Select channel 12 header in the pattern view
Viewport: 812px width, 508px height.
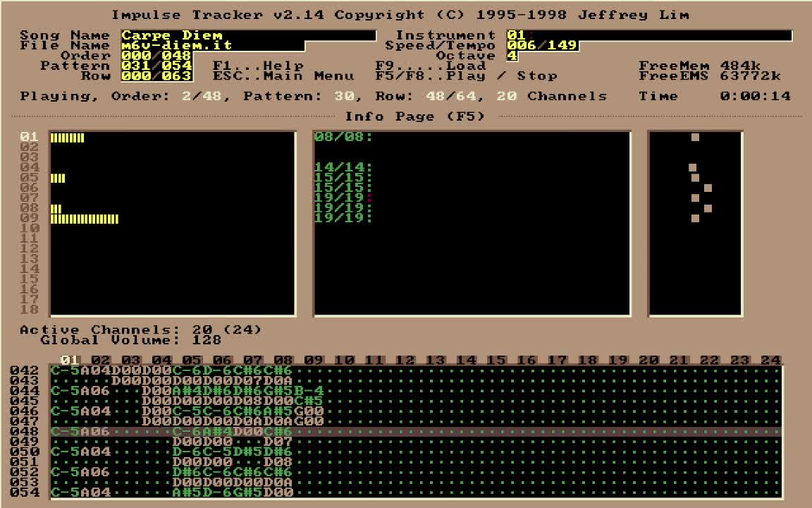(x=405, y=361)
